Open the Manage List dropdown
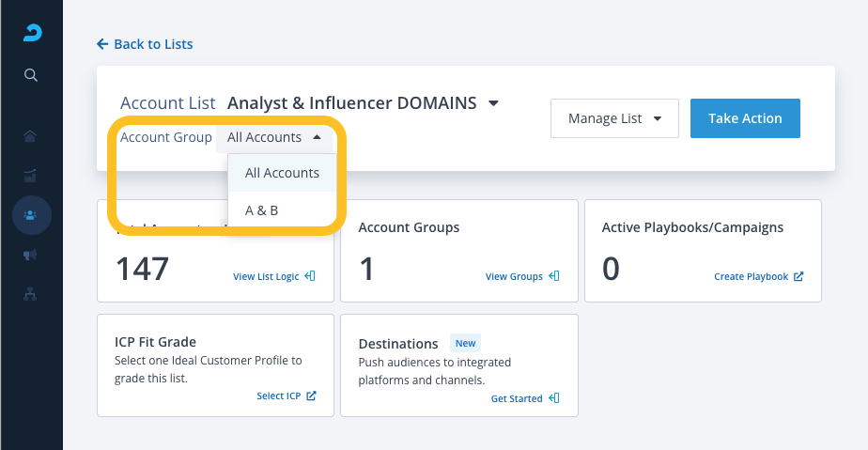Viewport: 868px width, 450px height. click(614, 118)
